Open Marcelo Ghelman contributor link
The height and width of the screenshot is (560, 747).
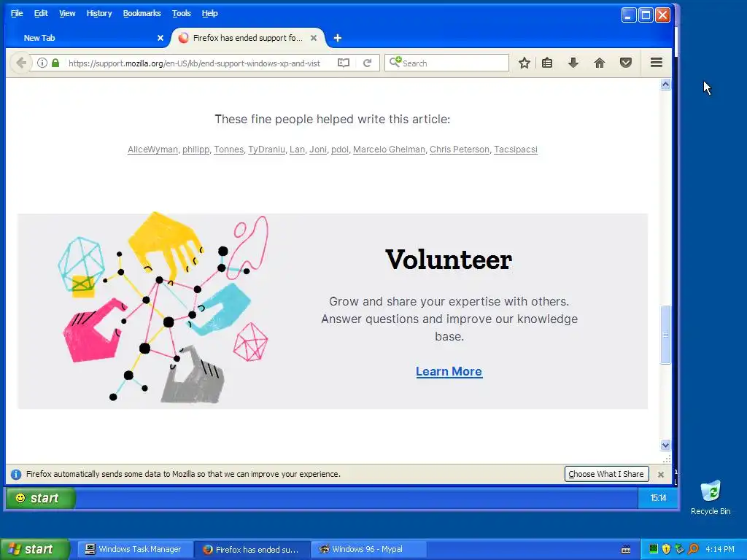[389, 149]
